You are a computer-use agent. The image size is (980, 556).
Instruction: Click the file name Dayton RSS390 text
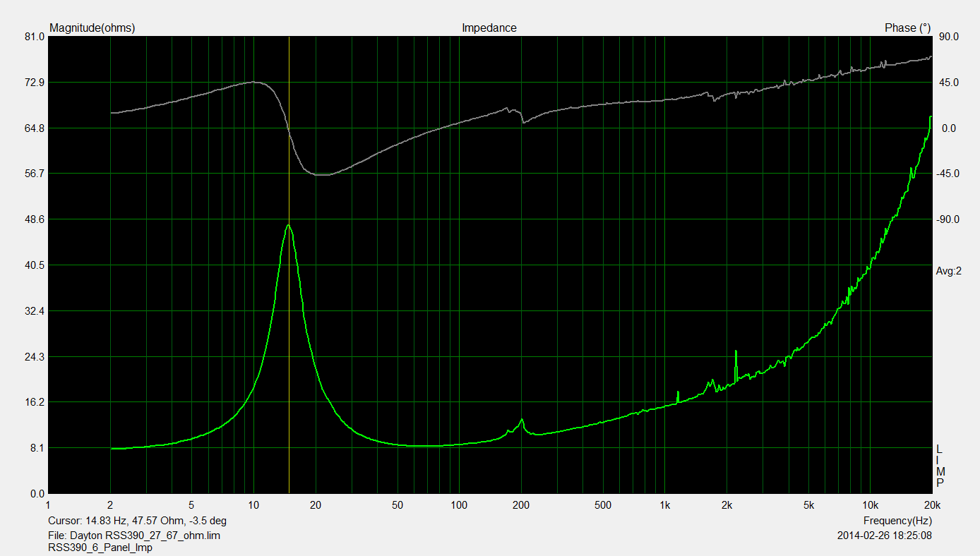click(134, 536)
